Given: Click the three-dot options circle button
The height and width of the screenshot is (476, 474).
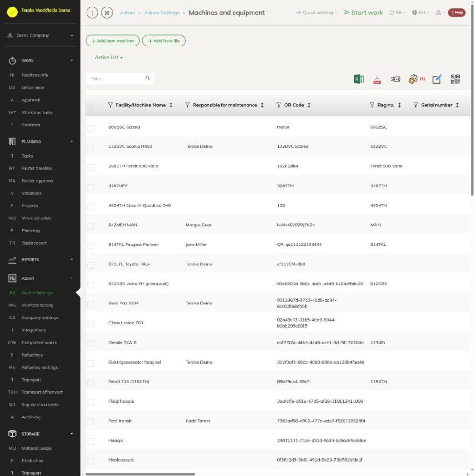Looking at the screenshot, I should [x=93, y=13].
